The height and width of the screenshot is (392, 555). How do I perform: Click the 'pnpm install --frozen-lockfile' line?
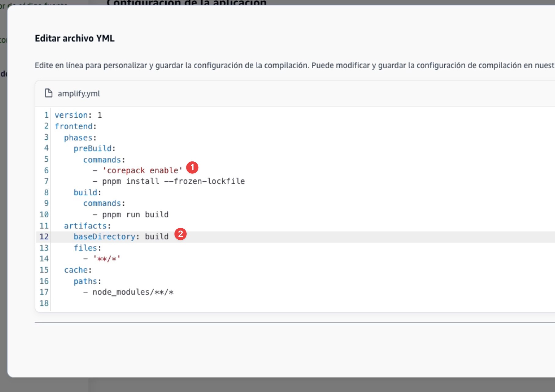tap(169, 181)
